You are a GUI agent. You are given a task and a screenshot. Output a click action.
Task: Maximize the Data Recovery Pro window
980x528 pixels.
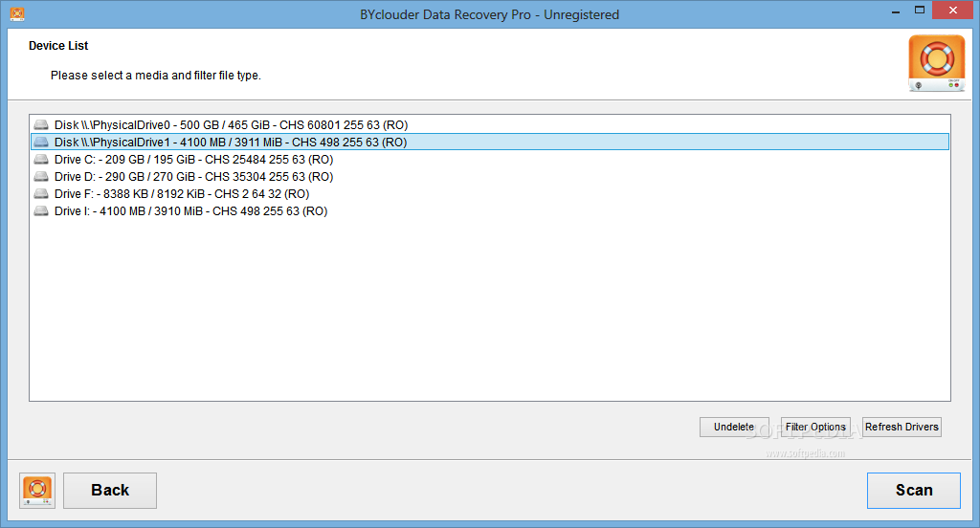point(920,10)
